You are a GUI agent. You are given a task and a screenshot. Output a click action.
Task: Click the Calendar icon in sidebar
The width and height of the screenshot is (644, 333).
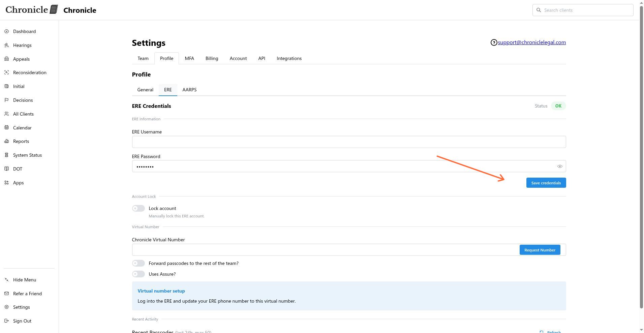point(6,128)
